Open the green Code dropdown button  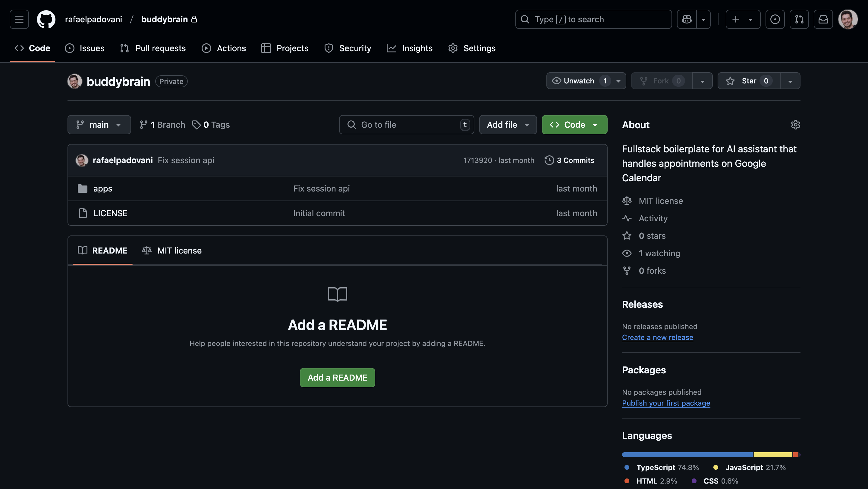click(x=574, y=125)
